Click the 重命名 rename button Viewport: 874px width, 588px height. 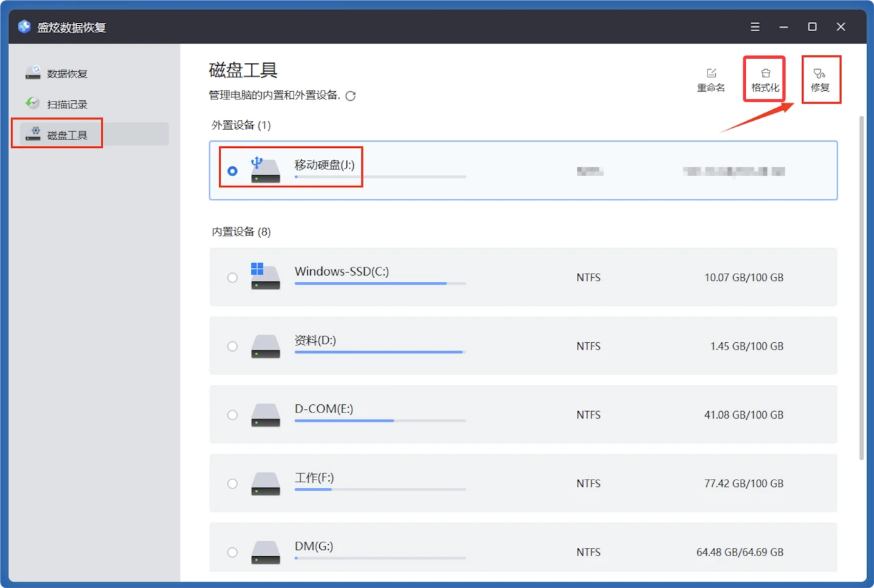711,80
